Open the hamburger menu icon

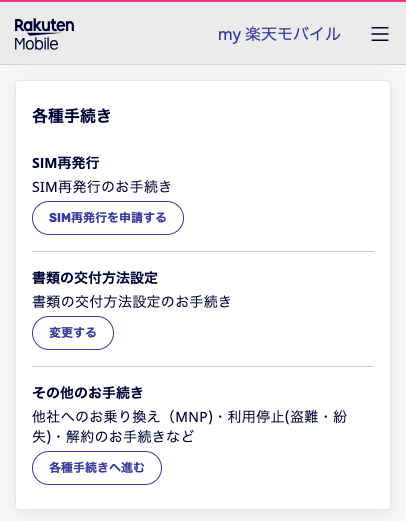(x=380, y=34)
